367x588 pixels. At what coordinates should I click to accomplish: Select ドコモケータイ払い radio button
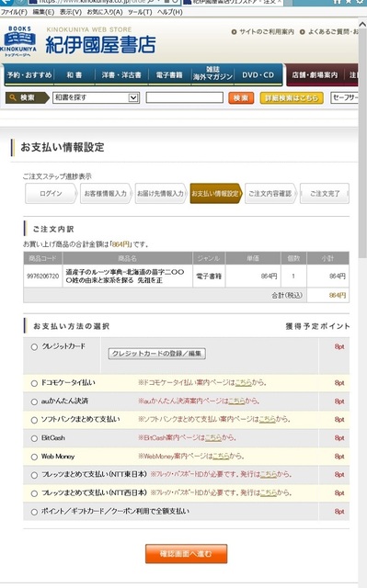click(34, 384)
